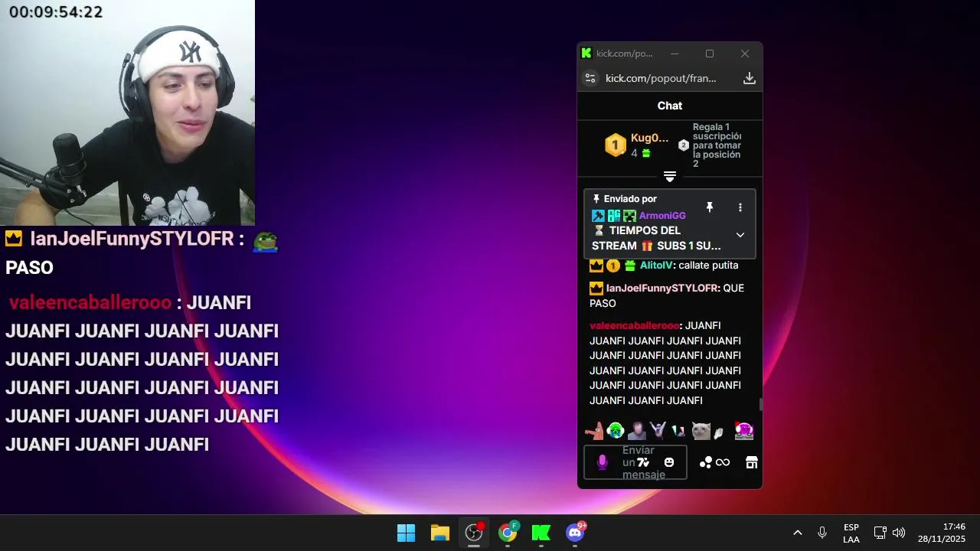Click the 7TV emote picker icon
The image size is (980, 551).
click(x=643, y=462)
